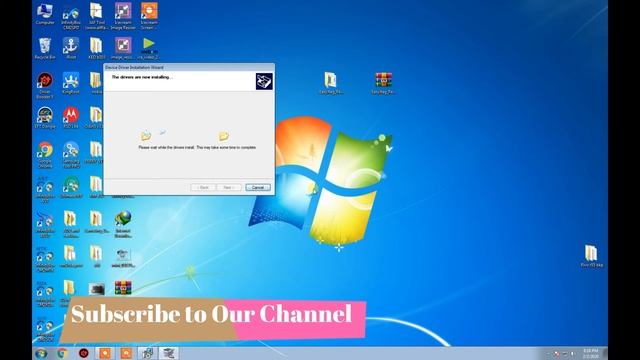Viewport: 640px width, 360px height.
Task: Click the greyed-out Back button in wizard
Action: [203, 187]
